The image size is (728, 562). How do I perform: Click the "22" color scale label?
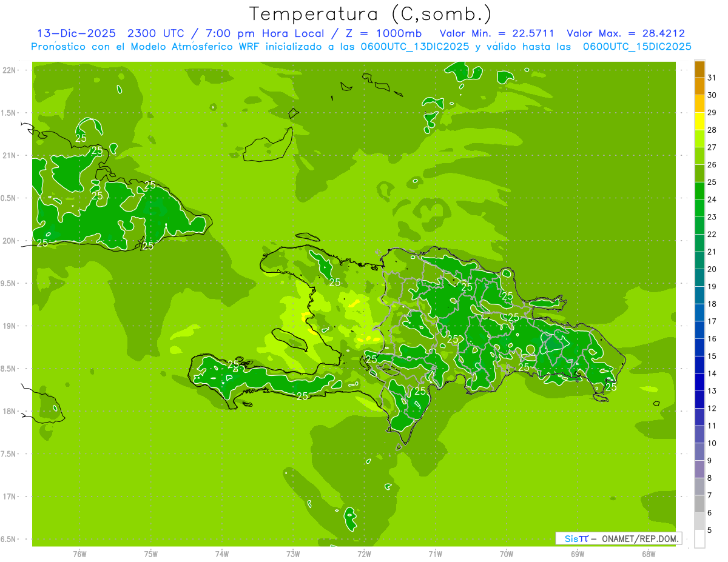click(x=712, y=234)
